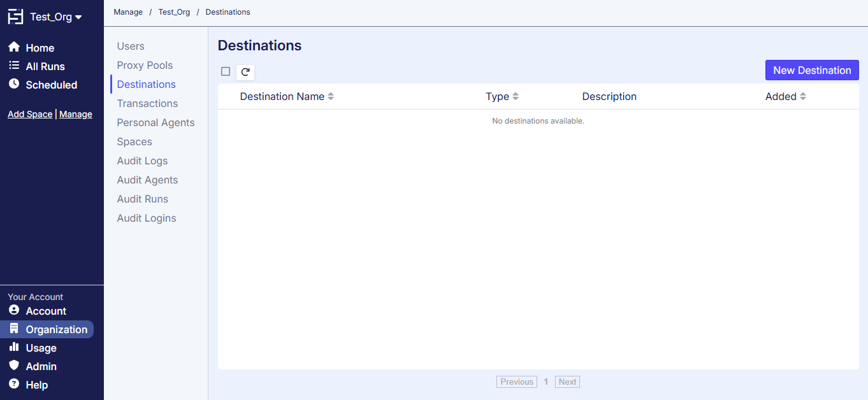
Task: Click the Manage spaces link
Action: click(76, 114)
